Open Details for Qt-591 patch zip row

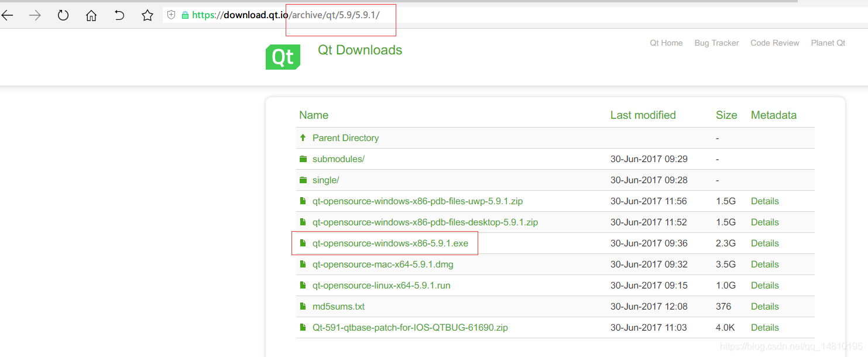pos(765,328)
